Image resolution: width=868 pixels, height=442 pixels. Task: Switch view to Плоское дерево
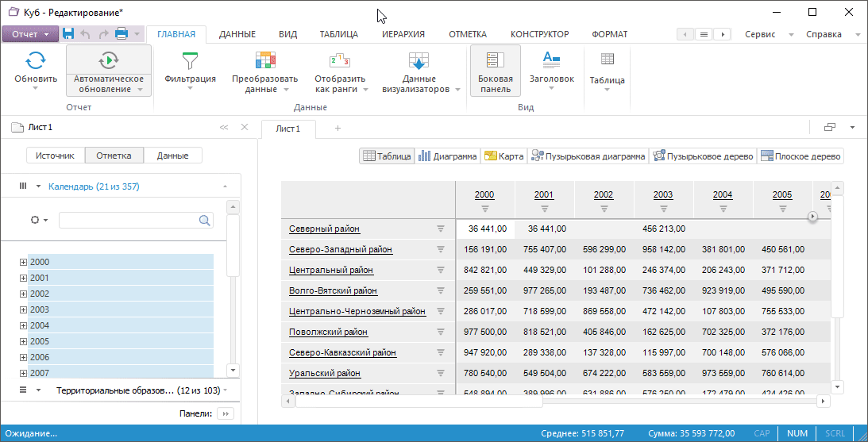pyautogui.click(x=800, y=156)
